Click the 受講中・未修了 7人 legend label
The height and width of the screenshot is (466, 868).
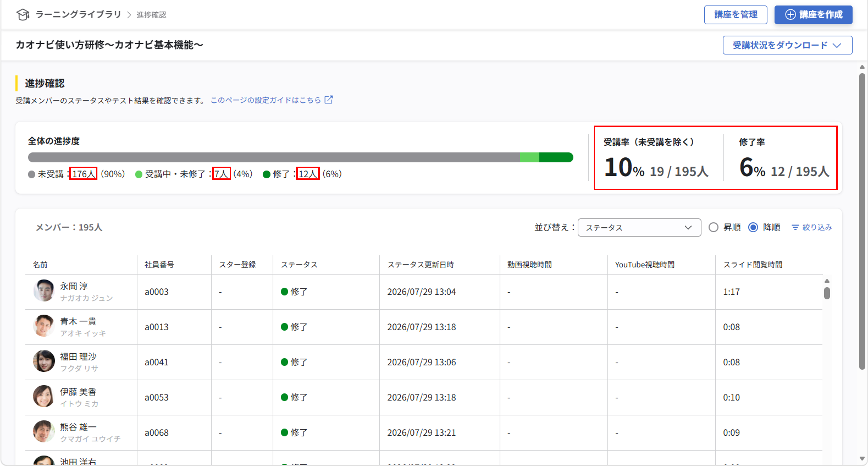[194, 174]
